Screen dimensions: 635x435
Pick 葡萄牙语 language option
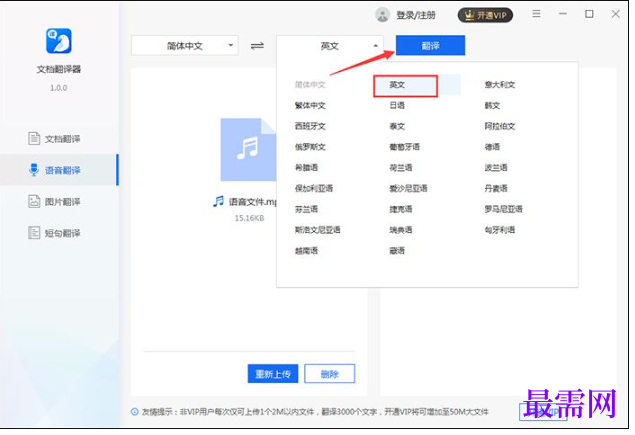click(x=404, y=147)
